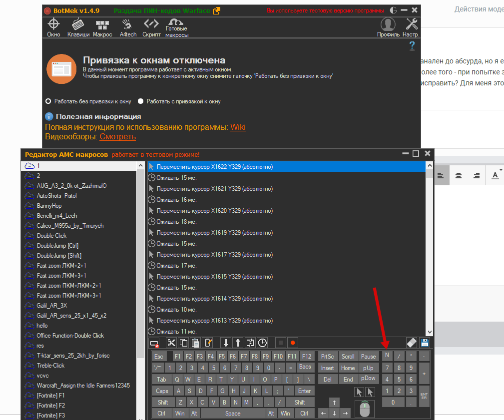
Task: Open Готовые макросы ready-made macros
Action: point(176,28)
